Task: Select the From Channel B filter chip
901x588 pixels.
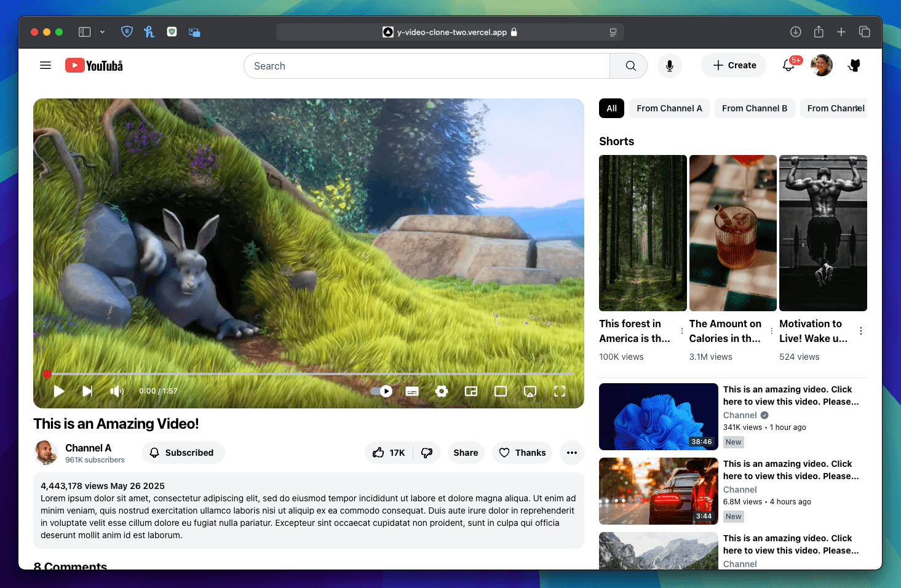Action: 755,108
